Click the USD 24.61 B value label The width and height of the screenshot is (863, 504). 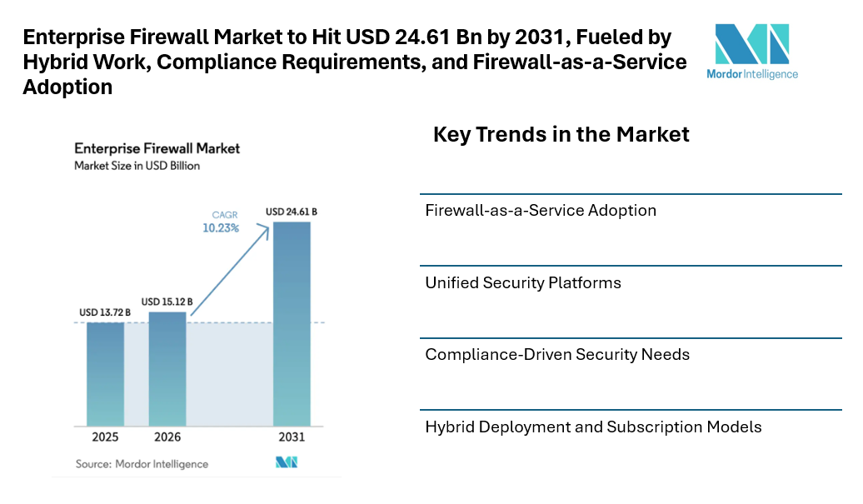pos(291,212)
